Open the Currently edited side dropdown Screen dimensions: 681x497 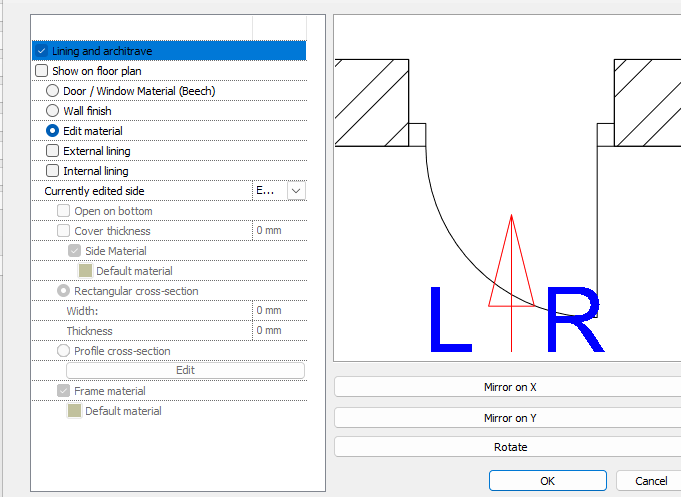(x=296, y=191)
